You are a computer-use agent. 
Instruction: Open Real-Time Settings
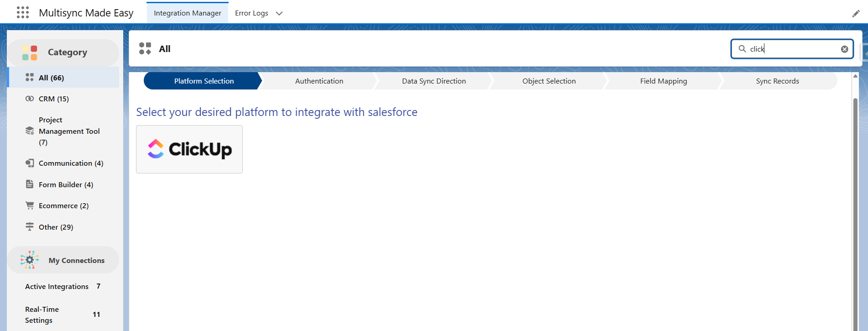tap(63, 315)
